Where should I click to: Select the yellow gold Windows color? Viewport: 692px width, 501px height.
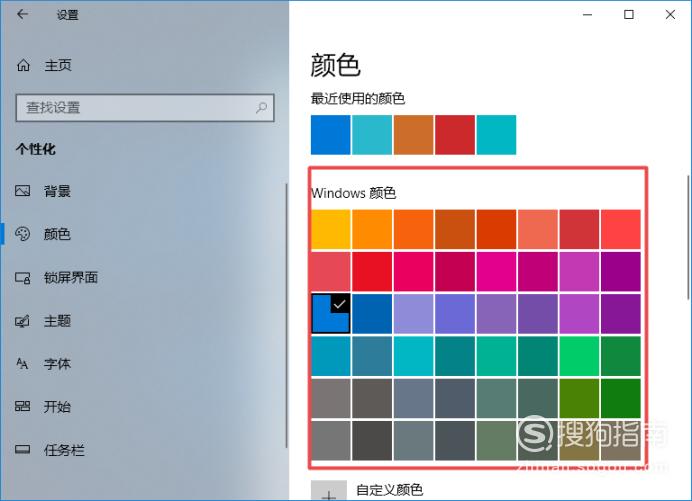pyautogui.click(x=331, y=230)
